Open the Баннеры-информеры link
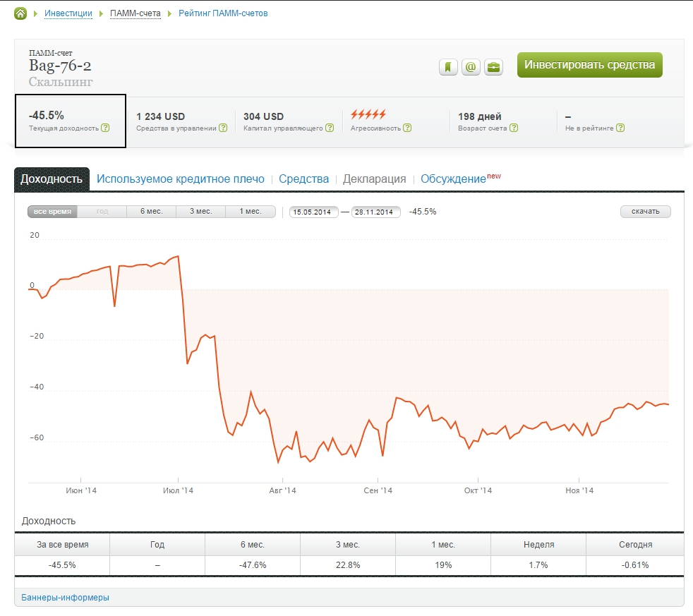The image size is (693, 616). click(65, 598)
